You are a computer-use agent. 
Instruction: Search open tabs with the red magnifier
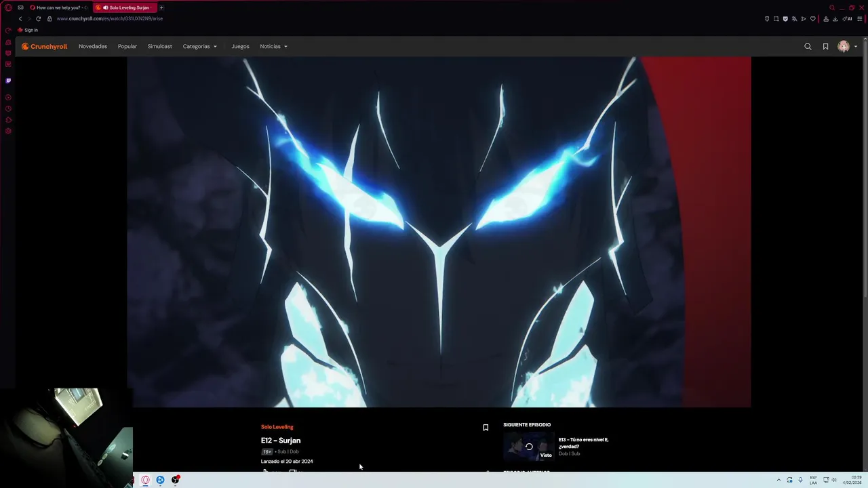pos(832,7)
